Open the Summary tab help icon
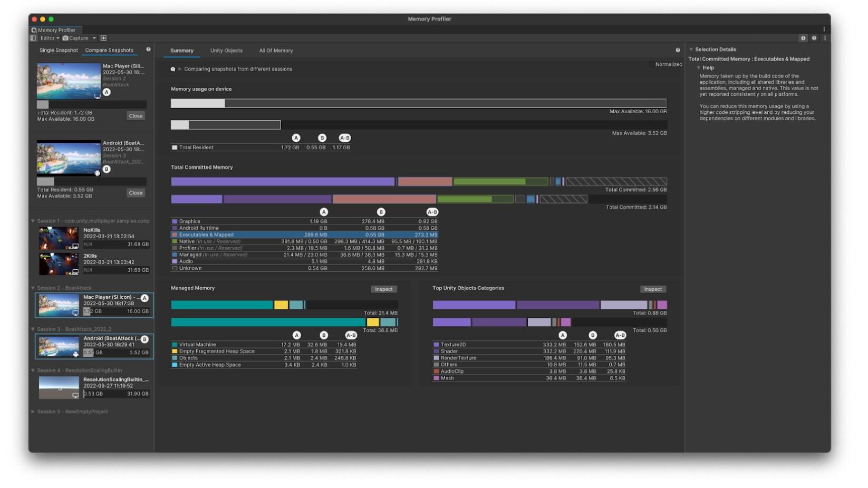Image resolution: width=868 pixels, height=488 pixels. coord(679,50)
